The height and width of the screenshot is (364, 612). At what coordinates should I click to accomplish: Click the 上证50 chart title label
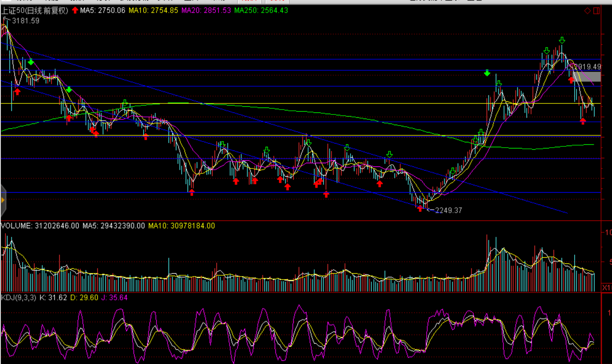[x=35, y=10]
